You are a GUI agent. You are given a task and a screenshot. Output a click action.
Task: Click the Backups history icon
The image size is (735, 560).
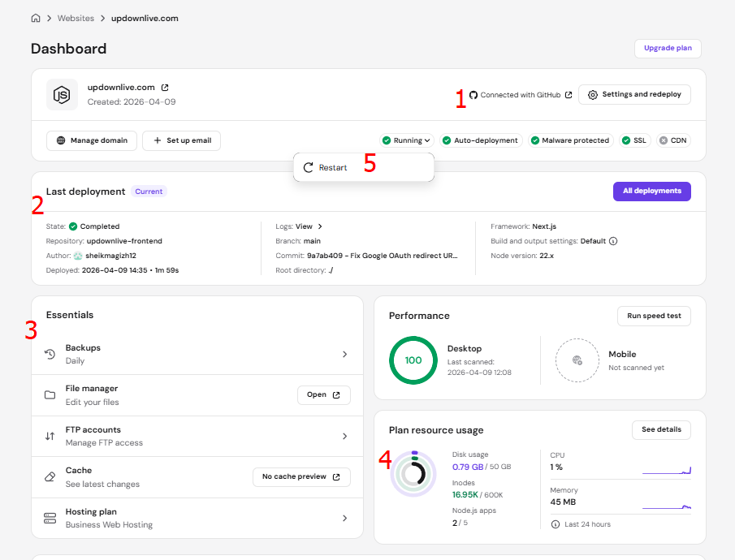coord(50,354)
